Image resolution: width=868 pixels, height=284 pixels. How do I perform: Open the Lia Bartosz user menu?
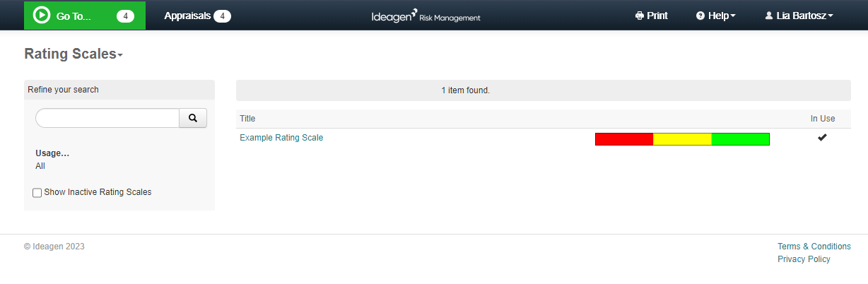[x=799, y=16]
